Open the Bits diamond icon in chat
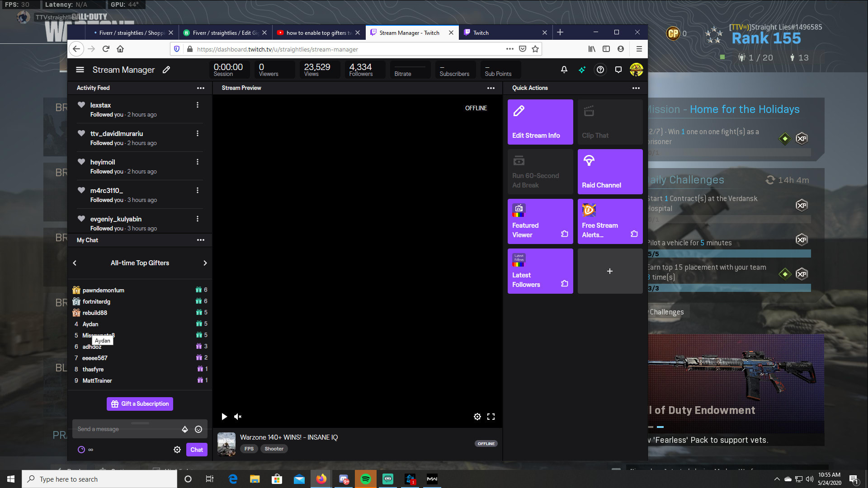The width and height of the screenshot is (868, 488). coord(185,429)
